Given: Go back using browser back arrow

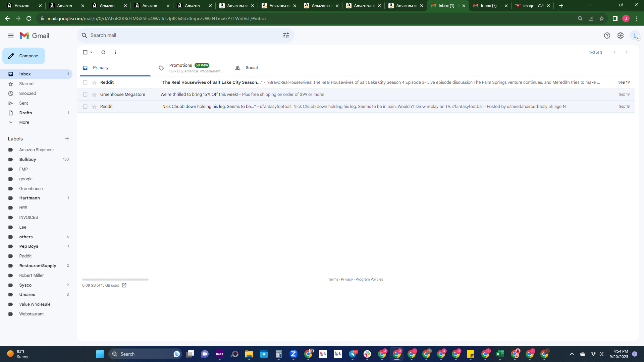Looking at the screenshot, I should click(7, 18).
